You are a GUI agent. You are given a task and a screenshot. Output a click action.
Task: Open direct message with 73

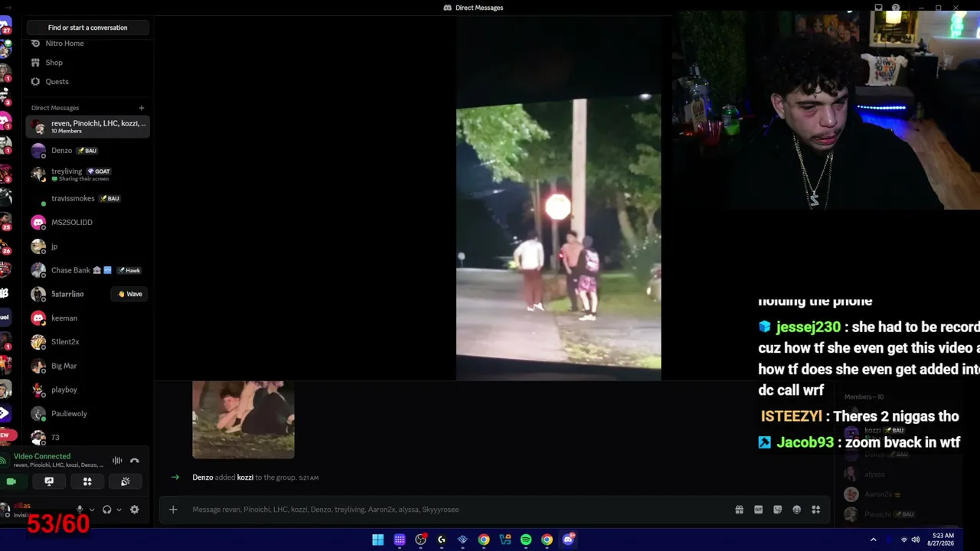pyautogui.click(x=88, y=438)
